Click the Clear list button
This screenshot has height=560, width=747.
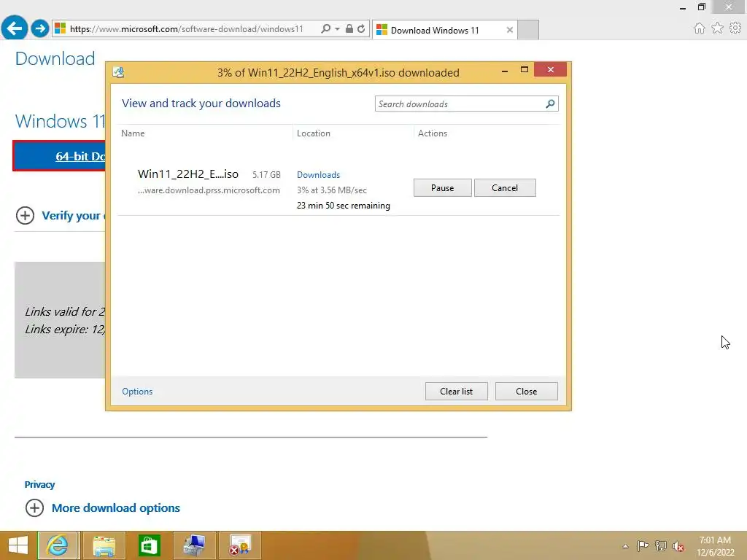click(457, 392)
